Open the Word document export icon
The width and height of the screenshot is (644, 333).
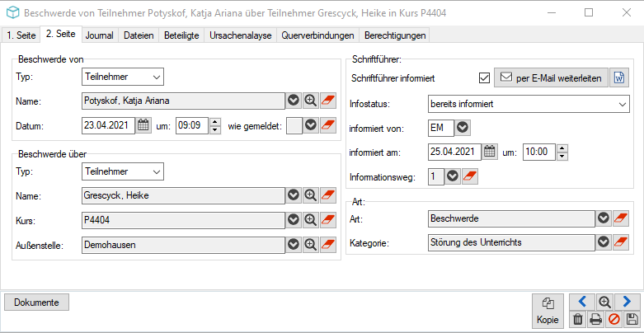[x=619, y=77]
